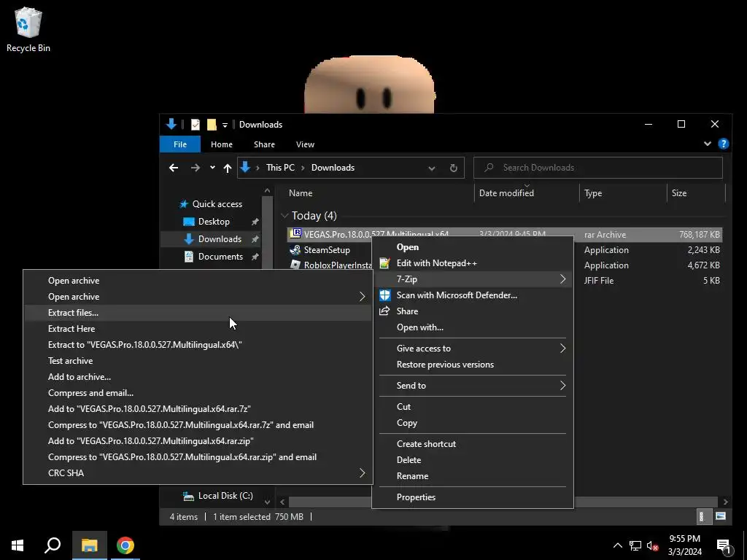Open the File ribbon tab
This screenshot has height=560, width=747.
pos(180,144)
